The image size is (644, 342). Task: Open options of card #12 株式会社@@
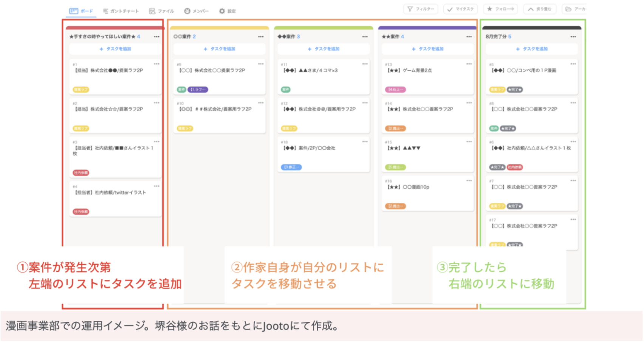(x=365, y=103)
